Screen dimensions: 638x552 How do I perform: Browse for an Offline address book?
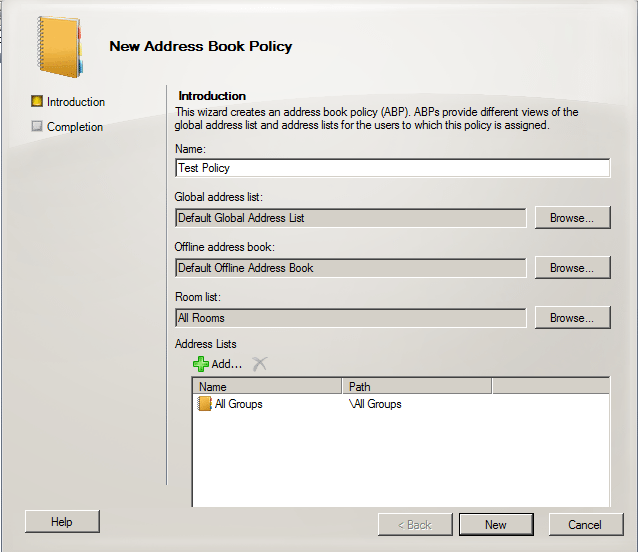tap(572, 268)
